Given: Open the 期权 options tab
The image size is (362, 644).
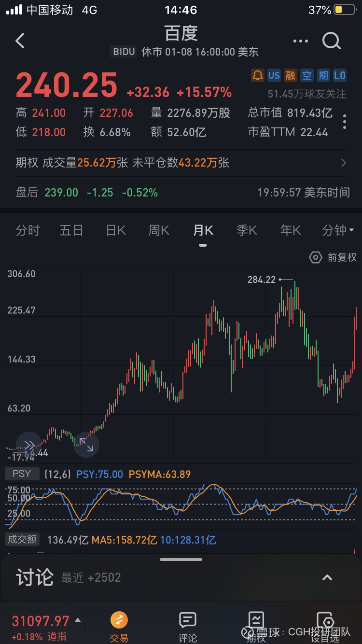Looking at the screenshot, I should pyautogui.click(x=256, y=627).
